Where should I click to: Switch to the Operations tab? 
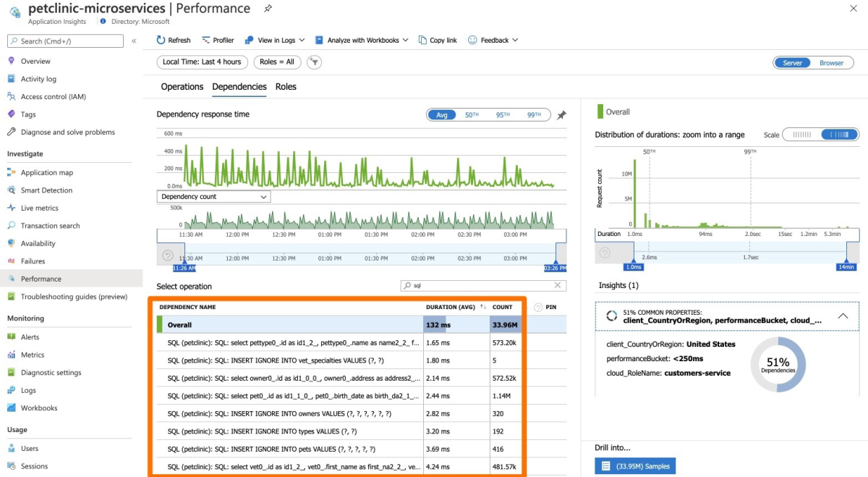click(x=182, y=87)
